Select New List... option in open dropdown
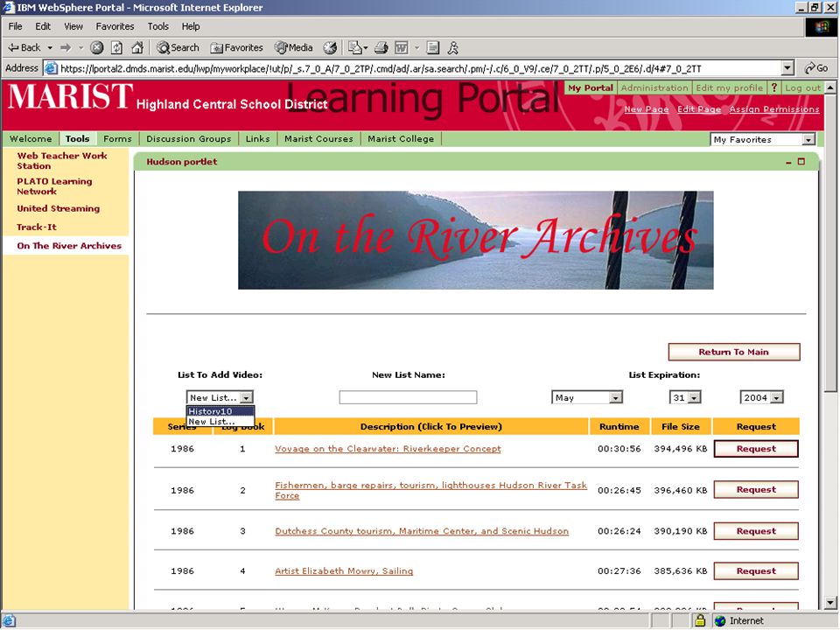 point(220,422)
